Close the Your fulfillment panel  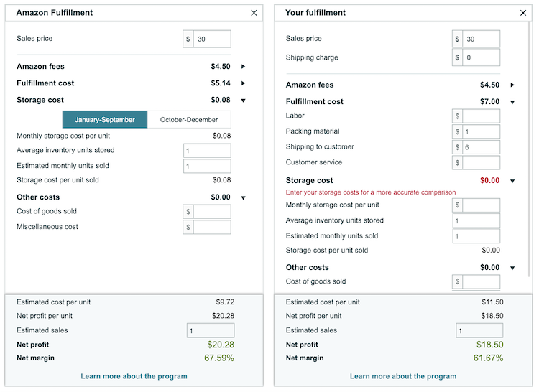[x=522, y=13]
